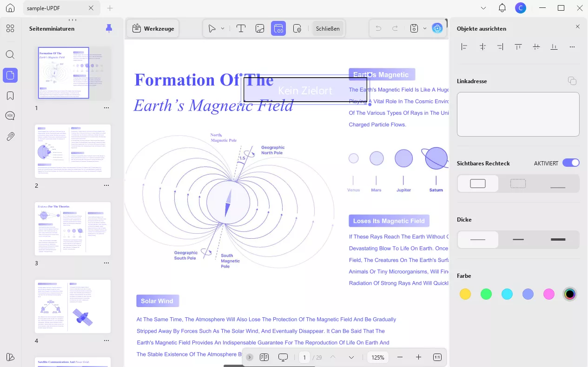
Task: Switch to reading page layout view
Action: click(x=264, y=357)
